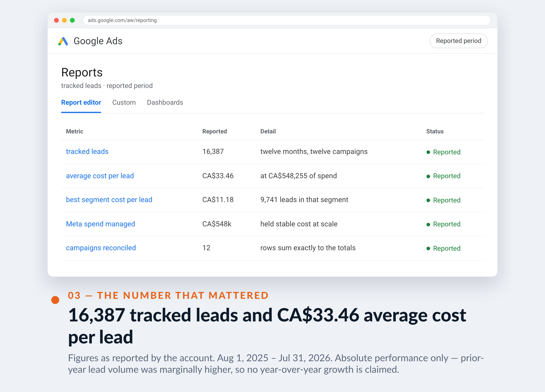Click Reported status in campaigns reconciled row
The width and height of the screenshot is (545, 392).
444,248
